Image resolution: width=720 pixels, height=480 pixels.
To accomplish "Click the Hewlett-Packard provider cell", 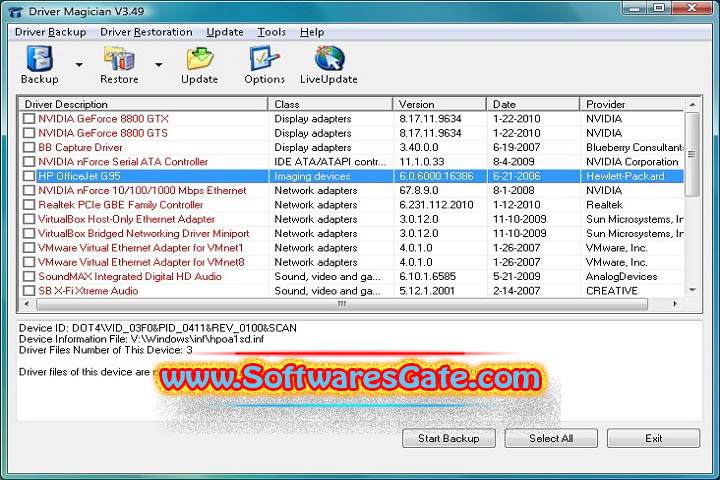I will coord(625,176).
